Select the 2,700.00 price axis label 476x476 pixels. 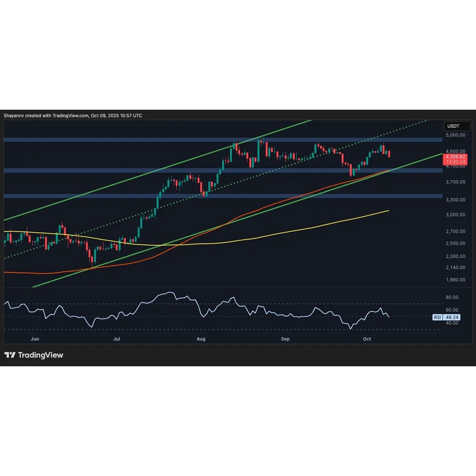tap(456, 231)
